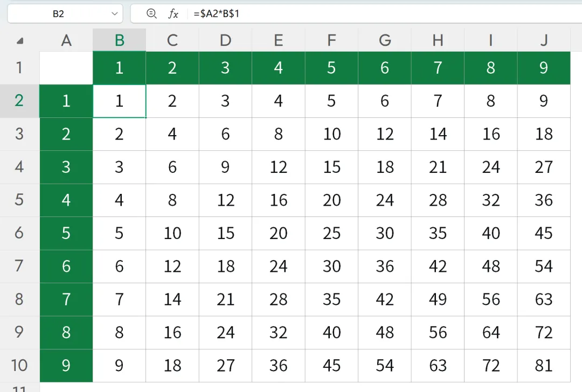The height and width of the screenshot is (392, 582).
Task: Open the fx insert function icon
Action: tap(173, 13)
